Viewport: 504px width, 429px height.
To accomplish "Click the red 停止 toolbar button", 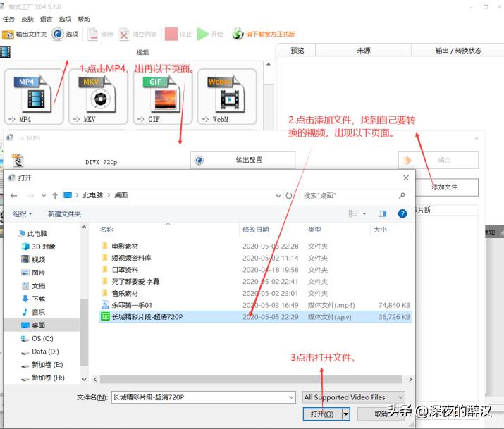I will click(x=171, y=34).
